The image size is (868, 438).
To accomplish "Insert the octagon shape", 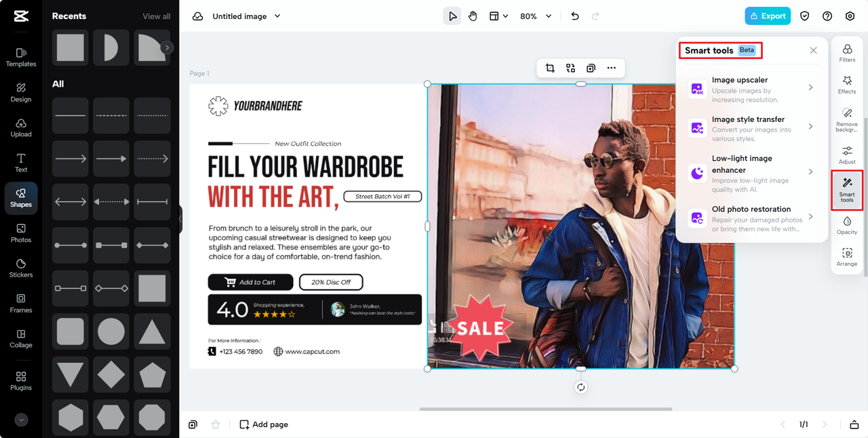I will click(x=152, y=418).
